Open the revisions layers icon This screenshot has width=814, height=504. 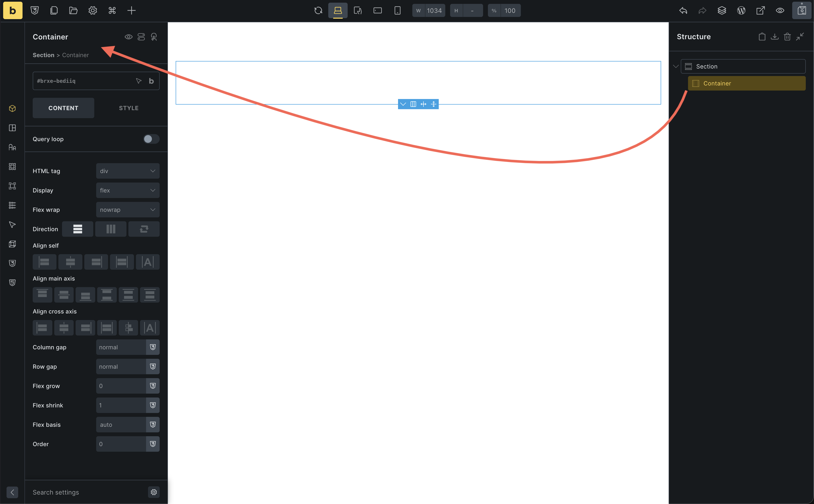coord(722,10)
